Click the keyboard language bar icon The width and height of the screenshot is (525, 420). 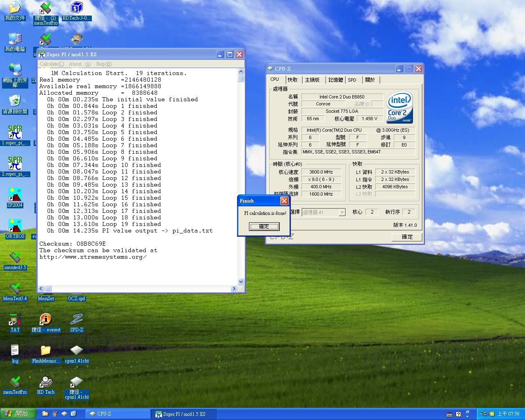pos(450,414)
